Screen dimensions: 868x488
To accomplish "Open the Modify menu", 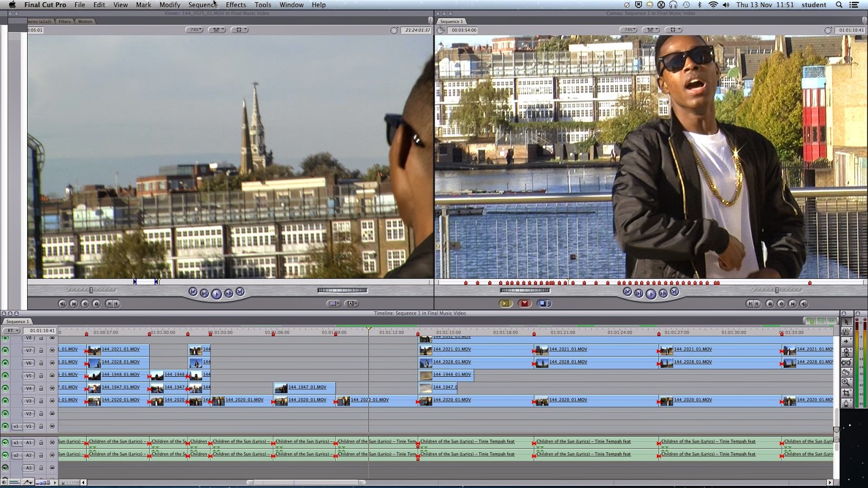I will pos(170,5).
